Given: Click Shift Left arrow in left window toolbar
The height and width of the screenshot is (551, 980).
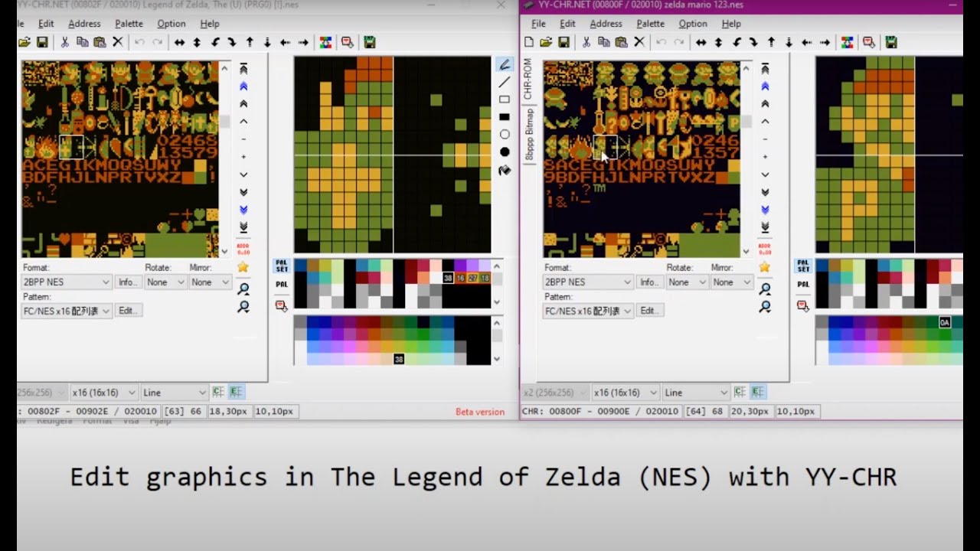Looking at the screenshot, I should (x=285, y=42).
